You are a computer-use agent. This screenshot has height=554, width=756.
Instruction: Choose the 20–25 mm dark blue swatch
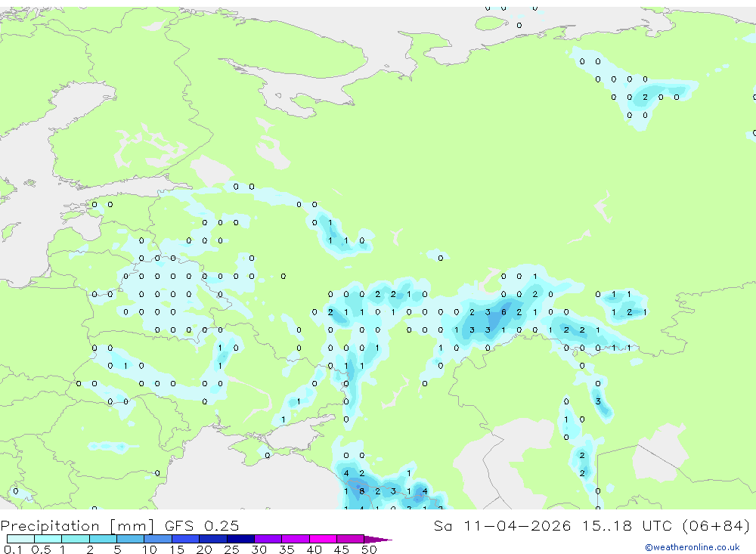coord(213,539)
